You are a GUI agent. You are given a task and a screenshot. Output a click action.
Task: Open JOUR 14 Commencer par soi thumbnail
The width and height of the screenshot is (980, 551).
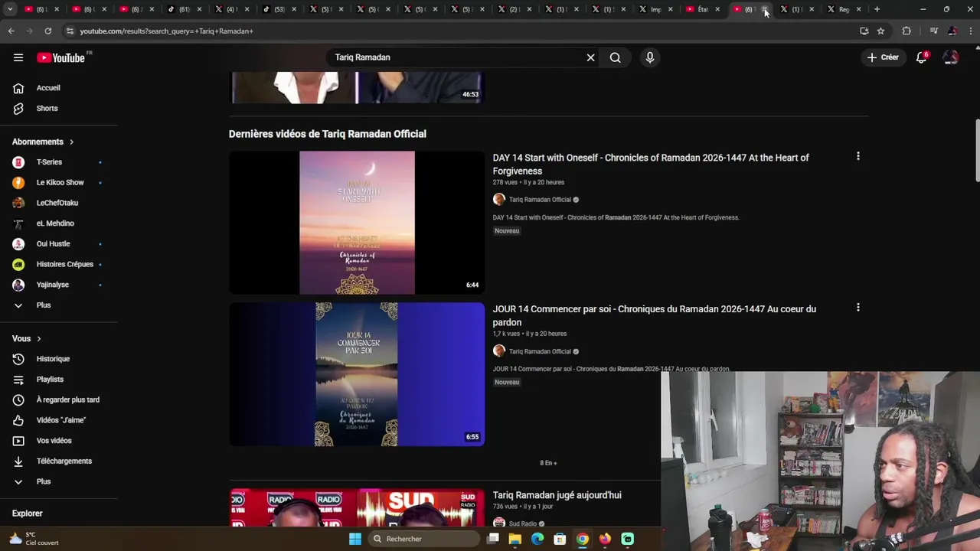point(357,374)
